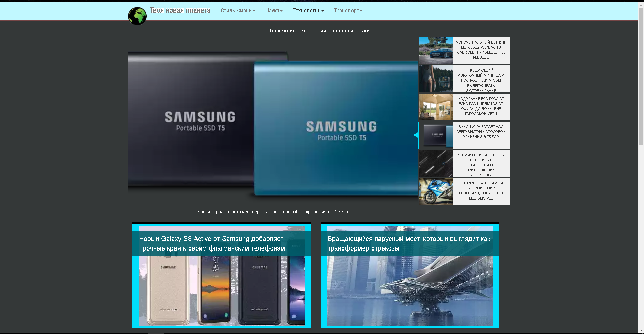Open the Технологии dropdown menu
644x334 pixels.
coord(308,11)
